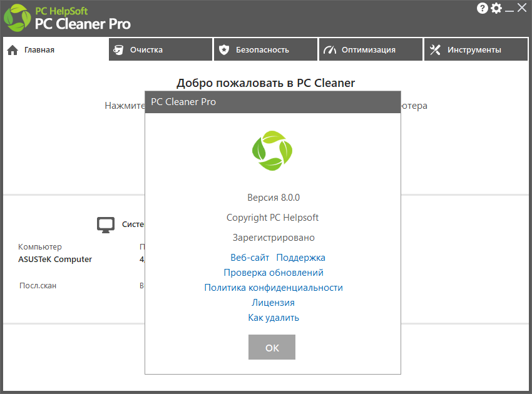532x394 pixels.
Task: Open the Инструменты tab
Action: point(476,49)
